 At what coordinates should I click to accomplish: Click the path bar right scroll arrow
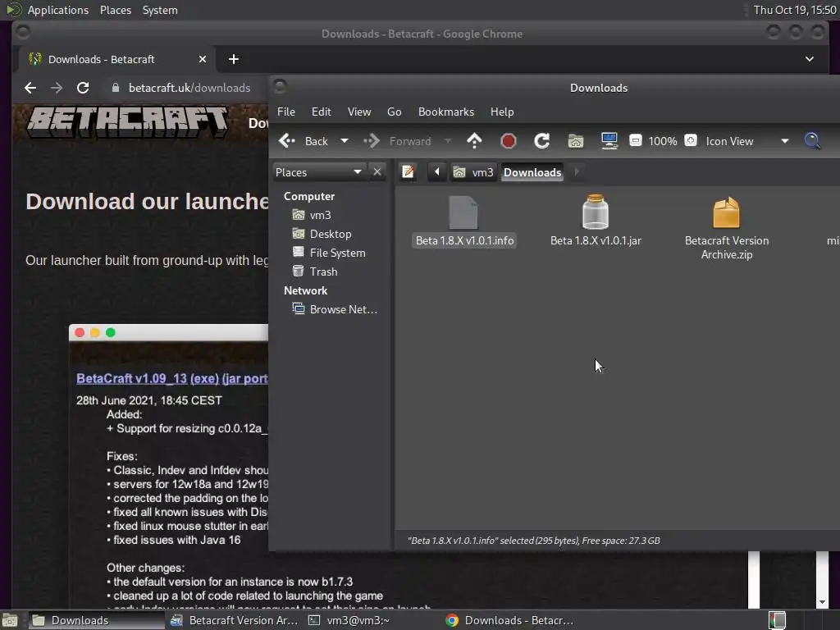coord(577,172)
